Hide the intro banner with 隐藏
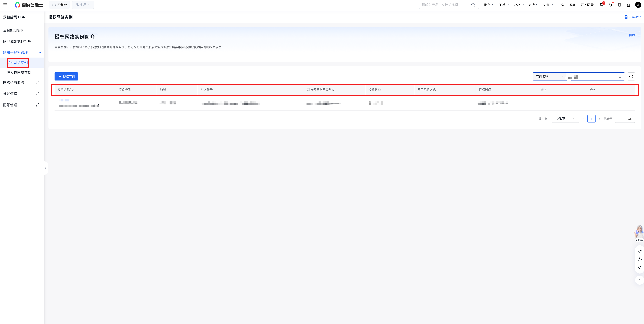Viewport: 644px width, 324px height. point(632,35)
